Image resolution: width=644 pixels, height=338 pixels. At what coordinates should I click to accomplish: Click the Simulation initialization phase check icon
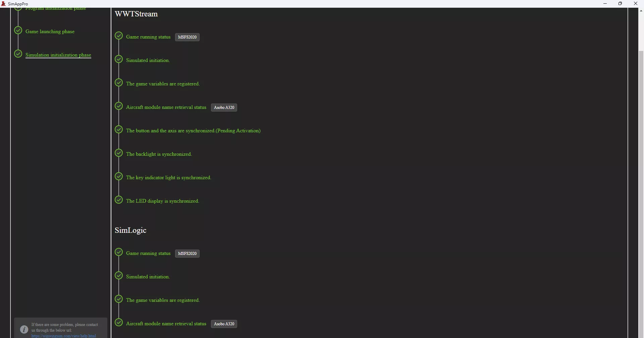tap(18, 54)
